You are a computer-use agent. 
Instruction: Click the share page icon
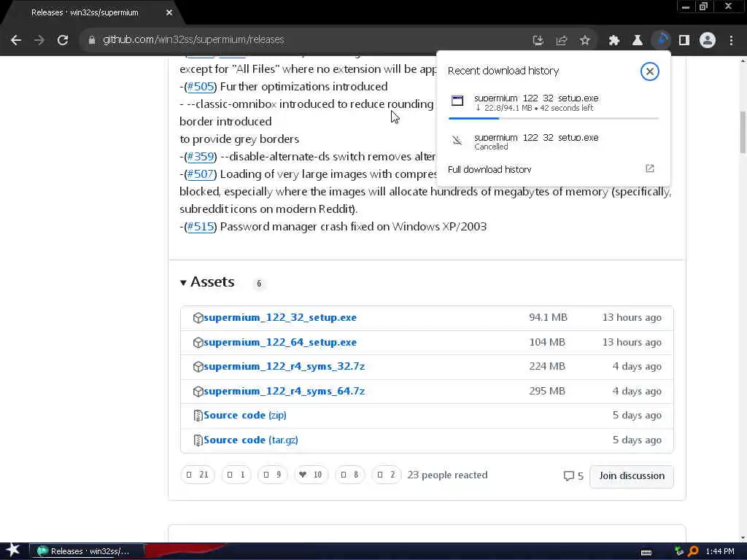(x=562, y=41)
